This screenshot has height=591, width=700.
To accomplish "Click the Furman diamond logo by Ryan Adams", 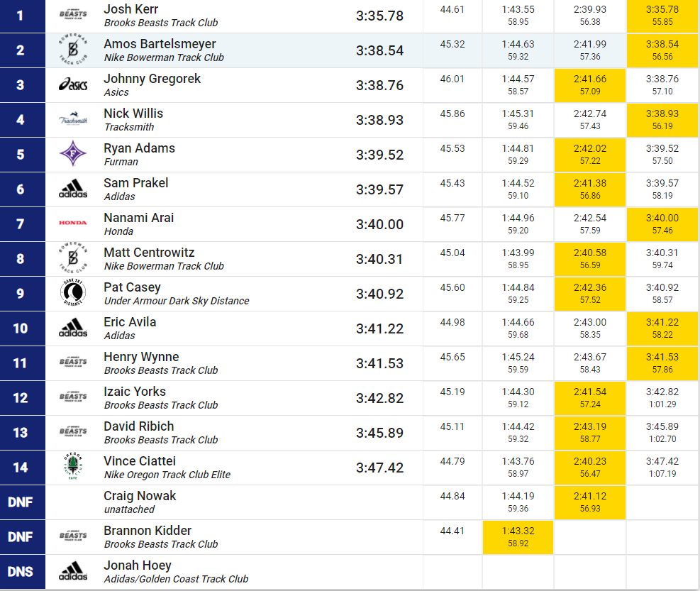I will point(73,154).
